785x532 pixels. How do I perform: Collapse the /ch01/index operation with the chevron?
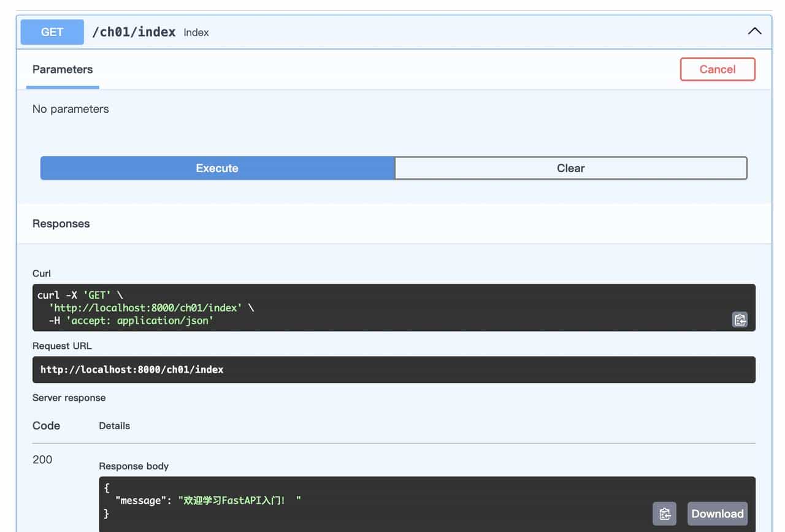pyautogui.click(x=754, y=31)
